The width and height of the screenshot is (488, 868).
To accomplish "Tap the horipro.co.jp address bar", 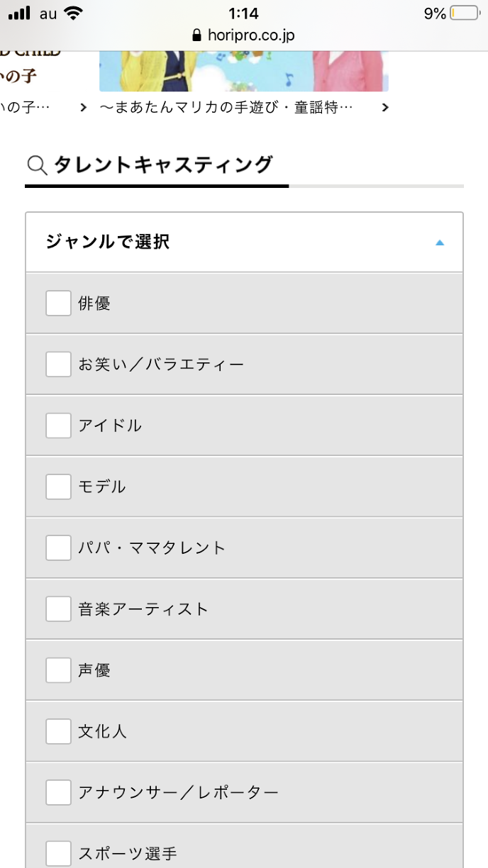I will (243, 35).
